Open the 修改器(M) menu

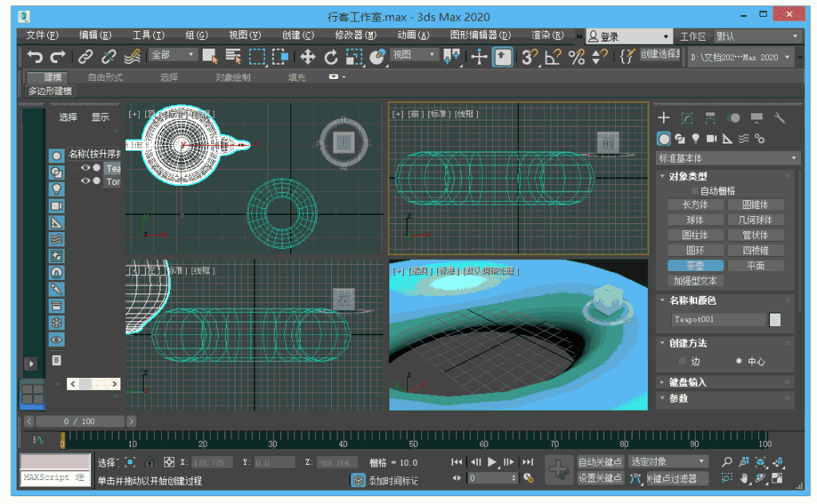coord(356,35)
